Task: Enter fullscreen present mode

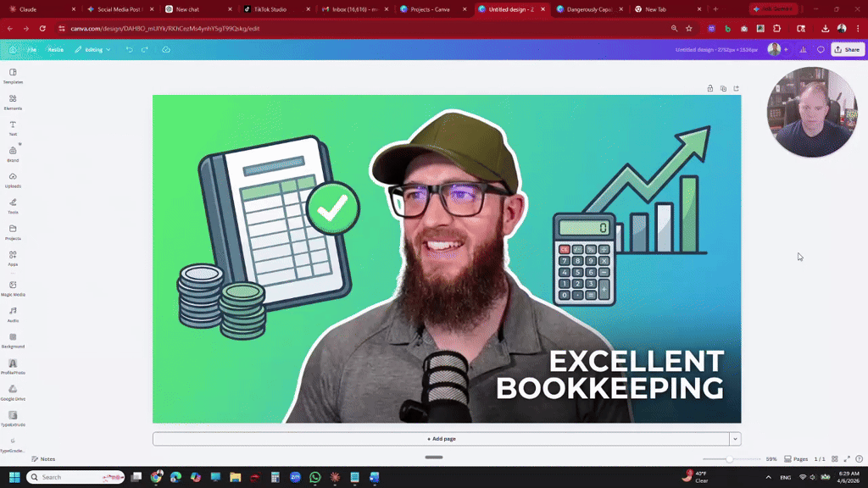Action: (x=847, y=458)
